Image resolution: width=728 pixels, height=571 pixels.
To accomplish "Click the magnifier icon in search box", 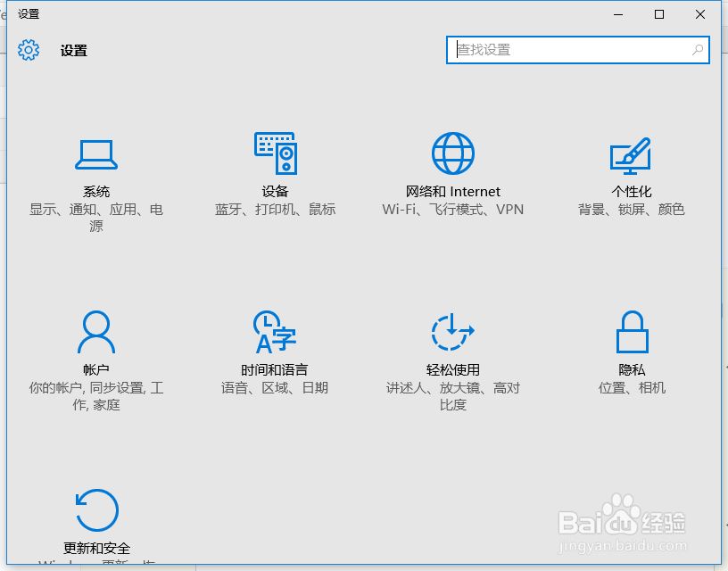I will (698, 50).
